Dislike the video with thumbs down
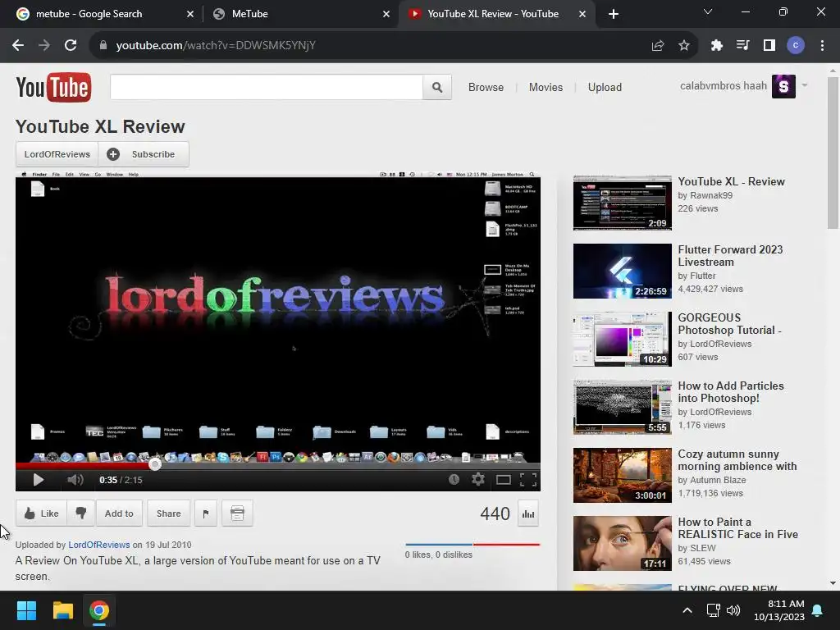Screen dimensions: 840x630 click(81, 514)
